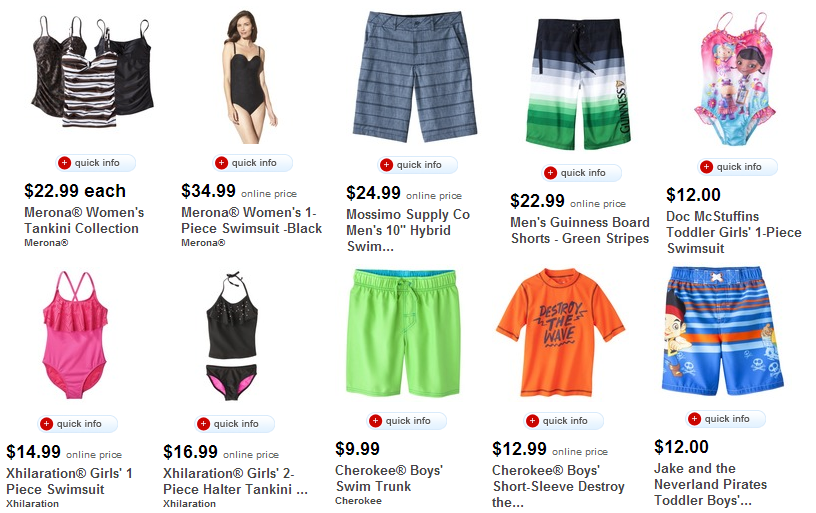Select the Guinness green striped board shorts image
Image resolution: width=816 pixels, height=513 pixels.
point(581,84)
